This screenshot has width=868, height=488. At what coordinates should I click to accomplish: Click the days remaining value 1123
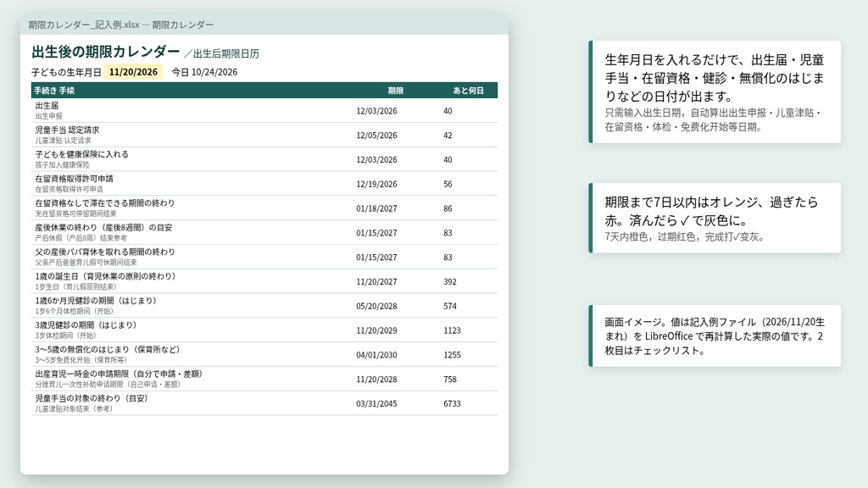coord(452,330)
